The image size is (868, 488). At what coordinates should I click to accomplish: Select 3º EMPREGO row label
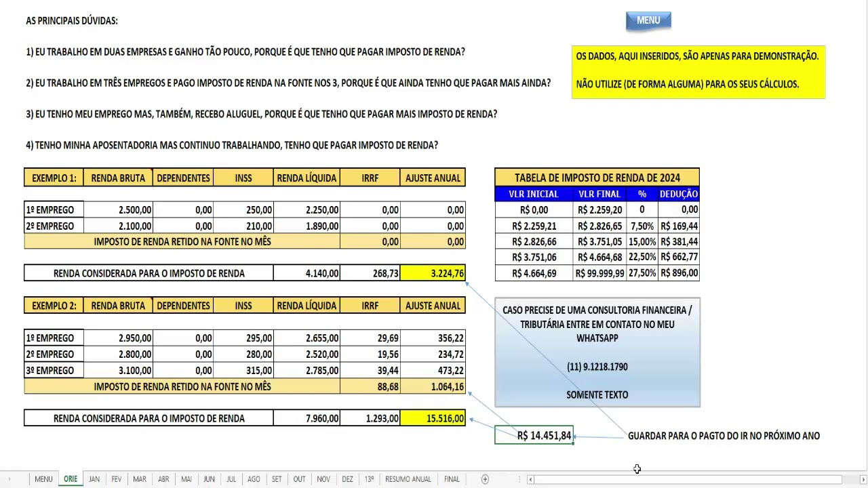(54, 370)
